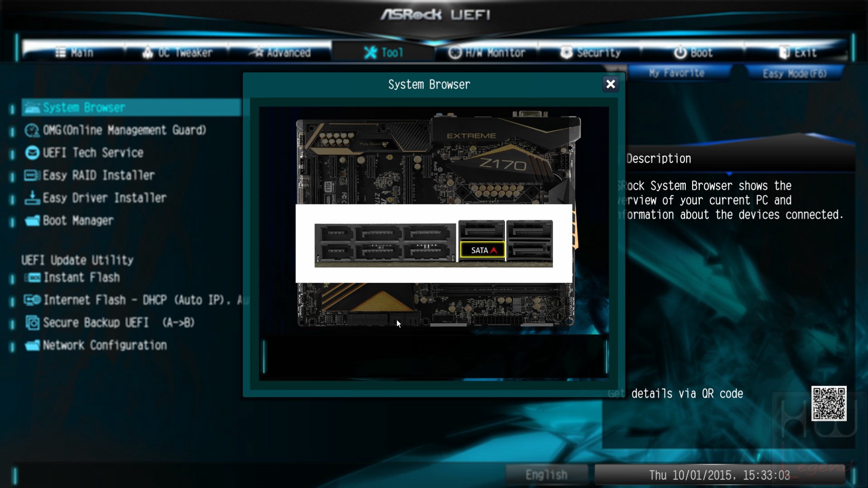
Task: Click the Z170 chipset heatsink on motherboard
Action: (504, 164)
